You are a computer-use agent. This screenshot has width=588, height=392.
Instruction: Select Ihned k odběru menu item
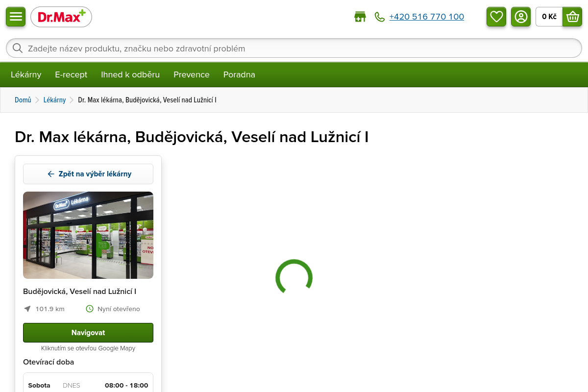pyautogui.click(x=130, y=74)
